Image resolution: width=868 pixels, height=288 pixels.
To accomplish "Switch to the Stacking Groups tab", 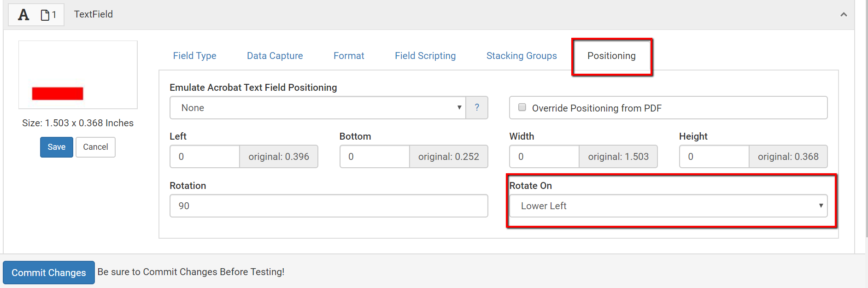I will pos(522,56).
